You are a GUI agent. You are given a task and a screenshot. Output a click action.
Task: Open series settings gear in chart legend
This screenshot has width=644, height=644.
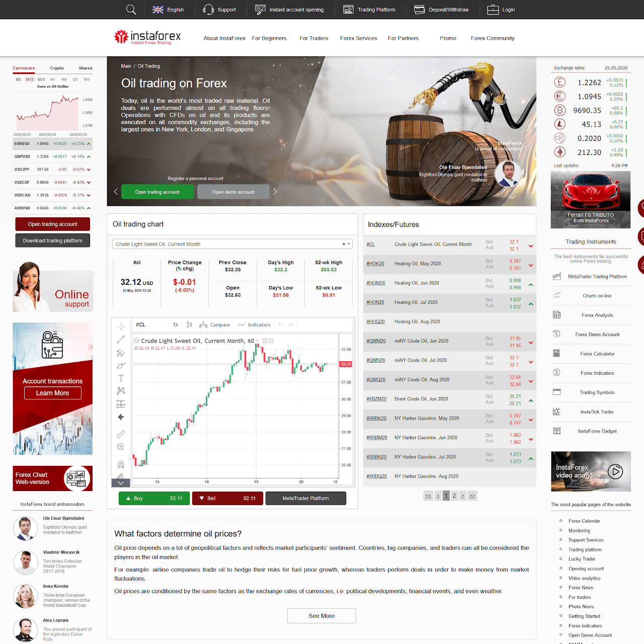271,341
